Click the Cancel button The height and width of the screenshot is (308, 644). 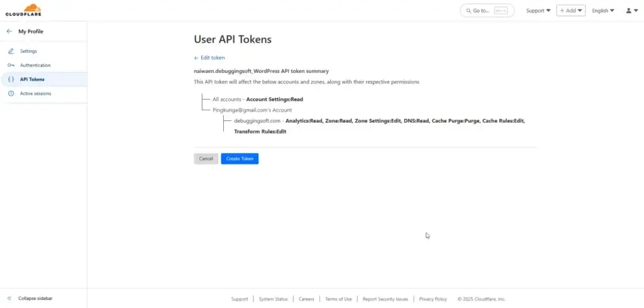(206, 159)
